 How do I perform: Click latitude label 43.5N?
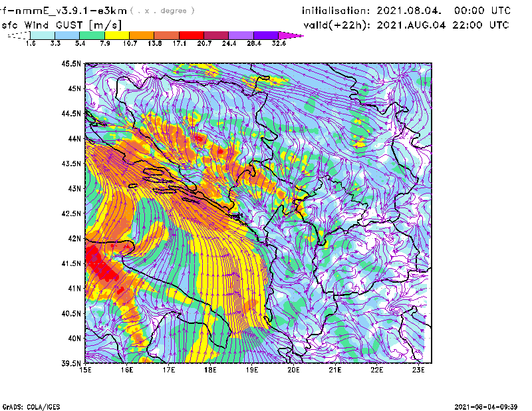pos(71,164)
